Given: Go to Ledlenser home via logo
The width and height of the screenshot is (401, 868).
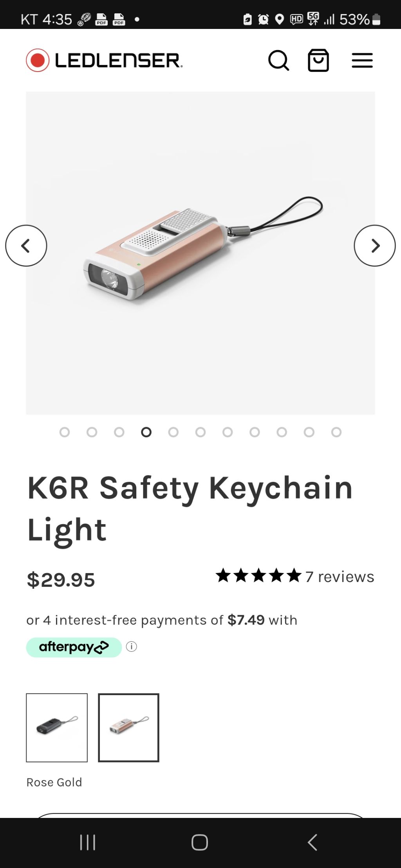Looking at the screenshot, I should click(x=104, y=60).
